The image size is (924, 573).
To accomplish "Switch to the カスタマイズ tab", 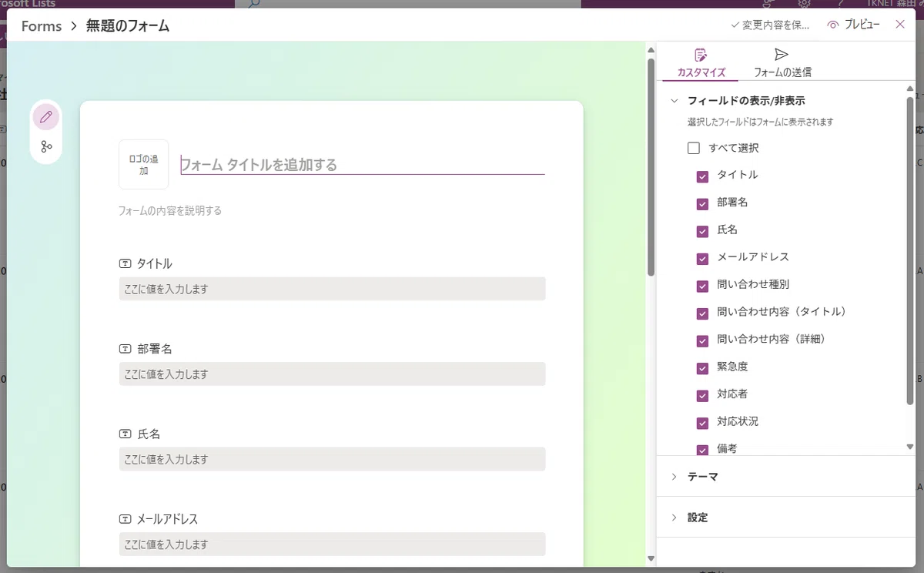I will click(701, 63).
